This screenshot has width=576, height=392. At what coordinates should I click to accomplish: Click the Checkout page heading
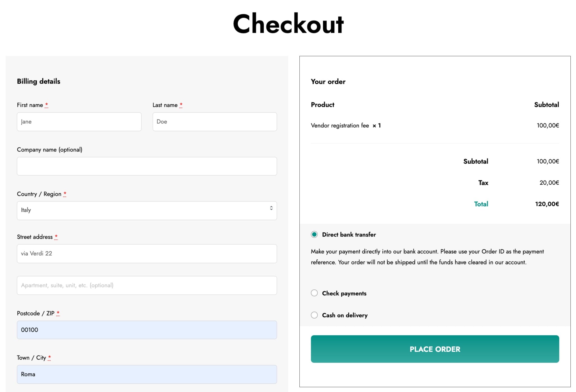point(288,24)
